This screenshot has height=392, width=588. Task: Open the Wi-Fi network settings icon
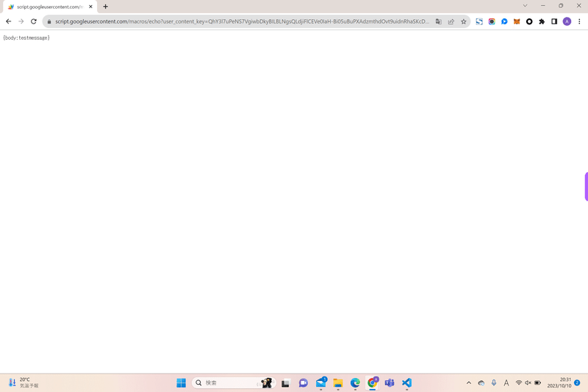[x=519, y=382]
